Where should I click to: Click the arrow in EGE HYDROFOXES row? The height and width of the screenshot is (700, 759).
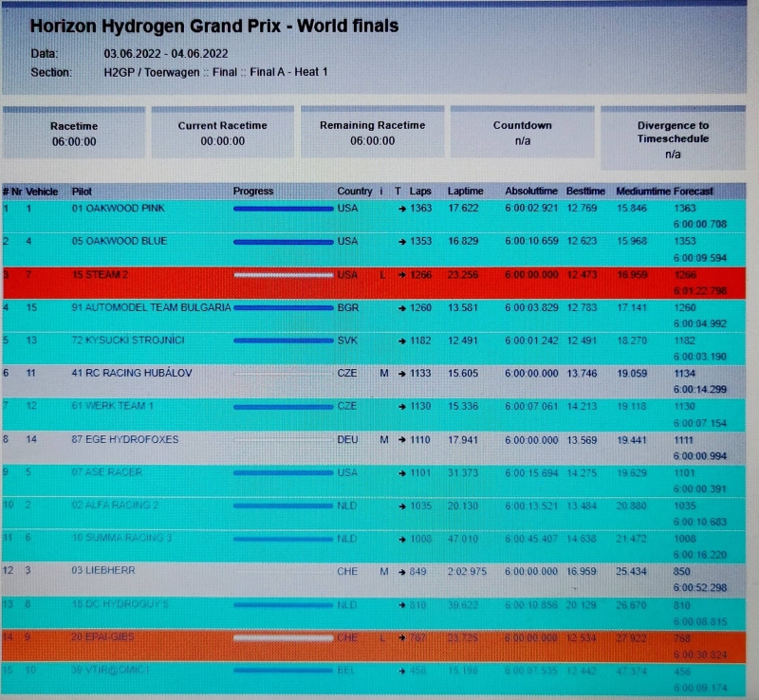(402, 440)
